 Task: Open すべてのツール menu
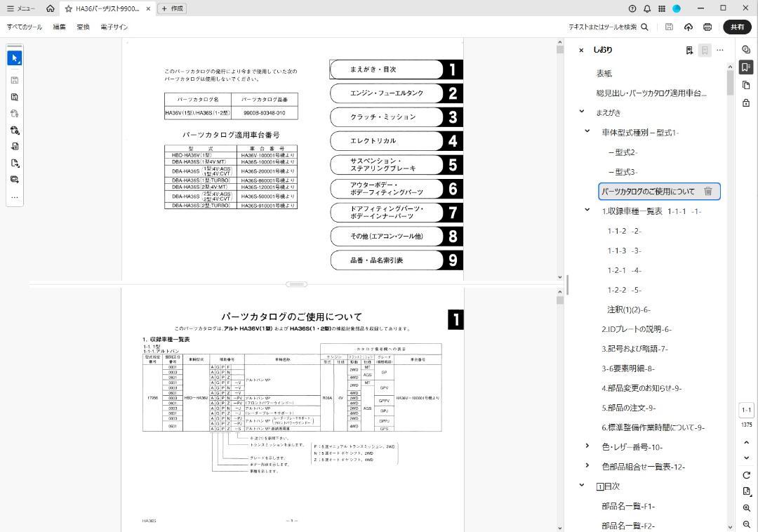click(x=24, y=27)
